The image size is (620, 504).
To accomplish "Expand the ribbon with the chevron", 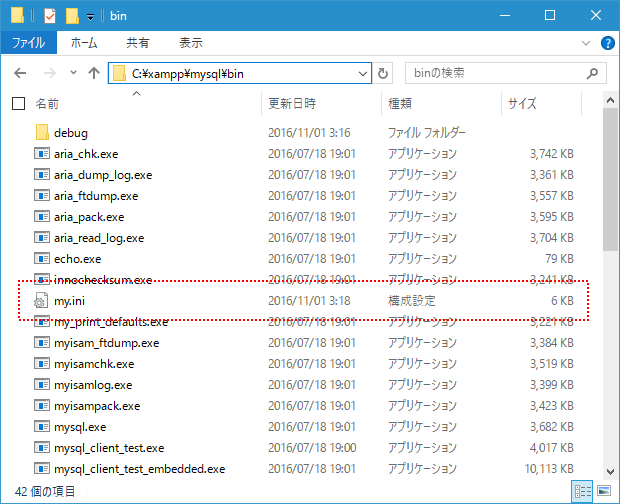I will (586, 43).
